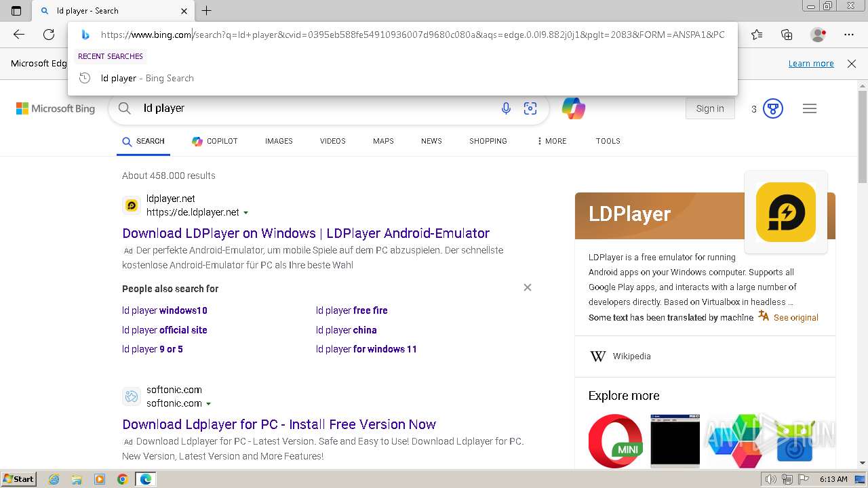
Task: Open 'Download LDPlayer on Windows' result
Action: [x=306, y=233]
